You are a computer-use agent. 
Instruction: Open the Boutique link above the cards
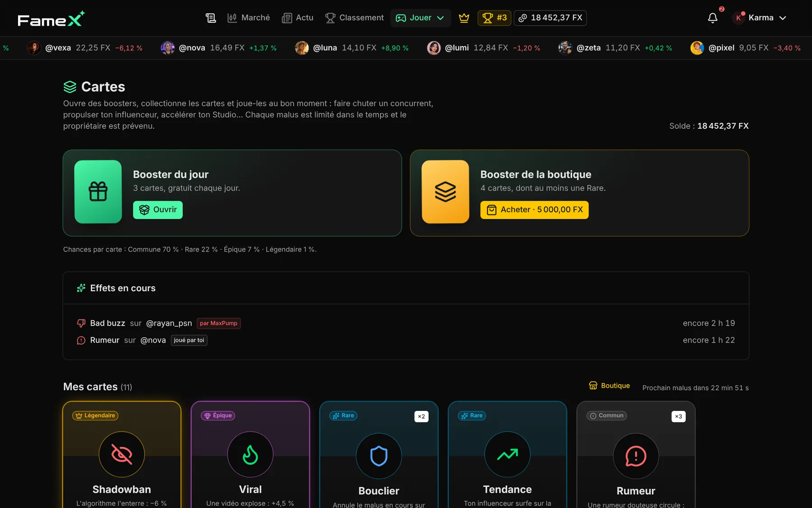pos(609,386)
